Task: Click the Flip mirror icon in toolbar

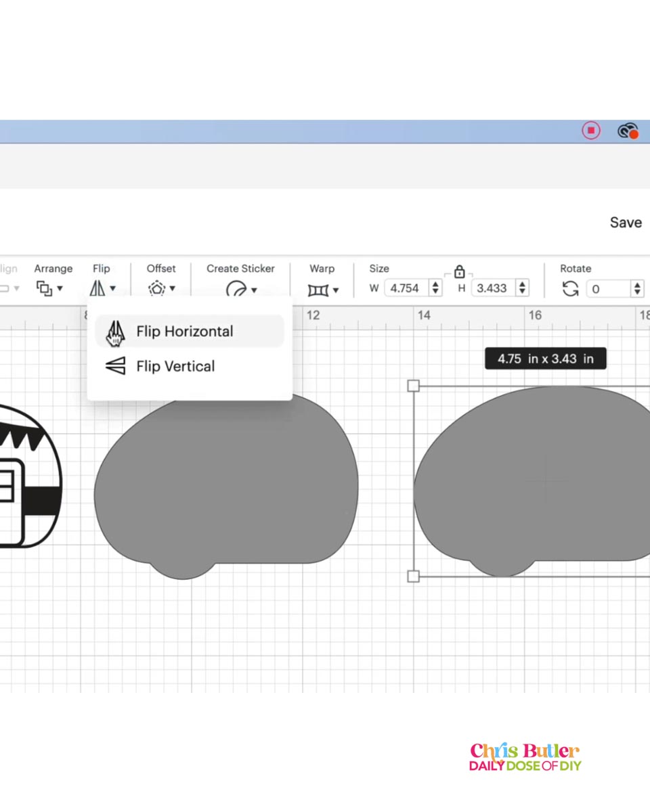Action: click(97, 288)
